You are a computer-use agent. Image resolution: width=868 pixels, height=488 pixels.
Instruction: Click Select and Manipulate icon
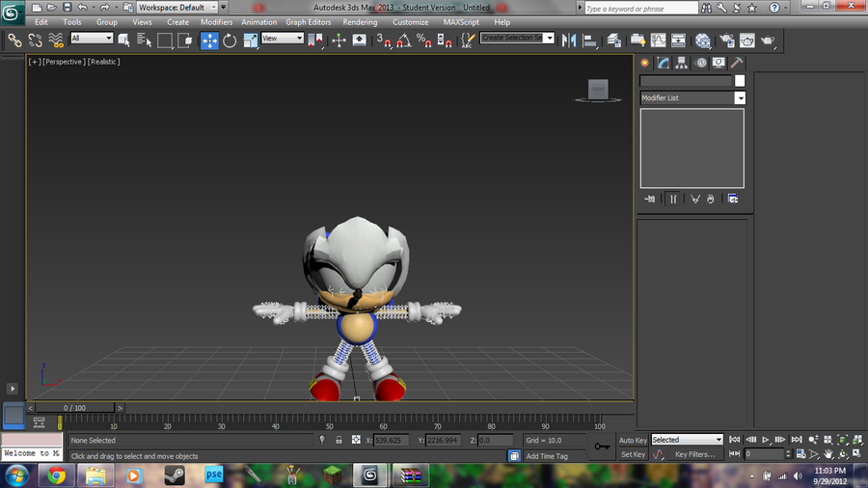(x=339, y=41)
